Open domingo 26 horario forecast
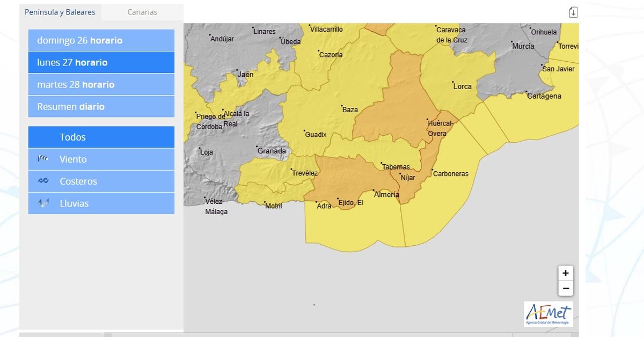This screenshot has width=644, height=337. (x=101, y=40)
